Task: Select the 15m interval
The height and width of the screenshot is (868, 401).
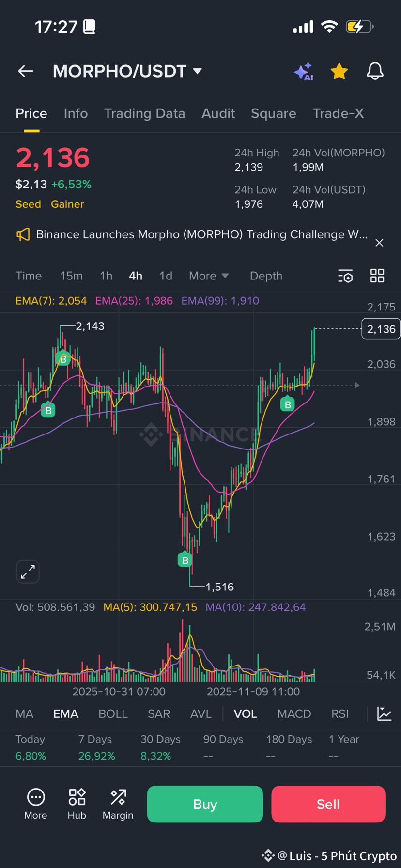Action: point(71,276)
